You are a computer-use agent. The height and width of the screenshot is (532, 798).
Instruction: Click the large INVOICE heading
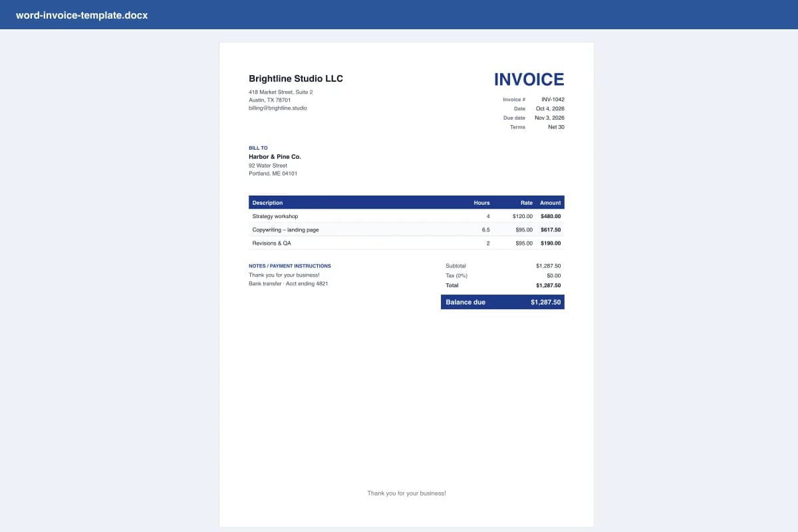[x=529, y=79]
